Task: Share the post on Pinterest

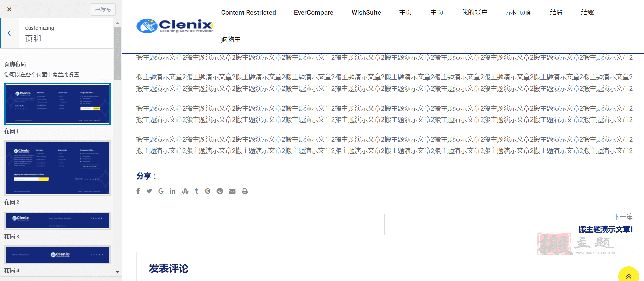Action: [208, 191]
